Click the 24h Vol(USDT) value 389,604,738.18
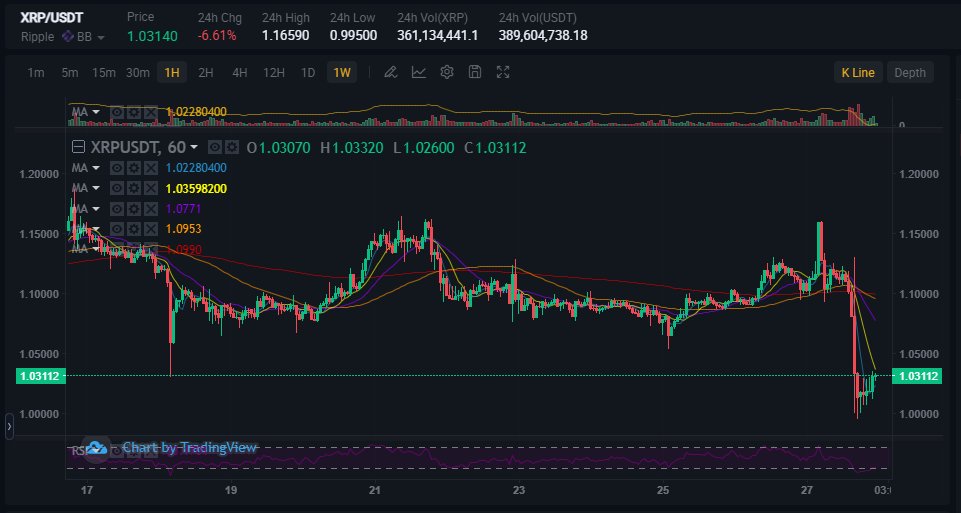This screenshot has height=513, width=961. pos(543,36)
